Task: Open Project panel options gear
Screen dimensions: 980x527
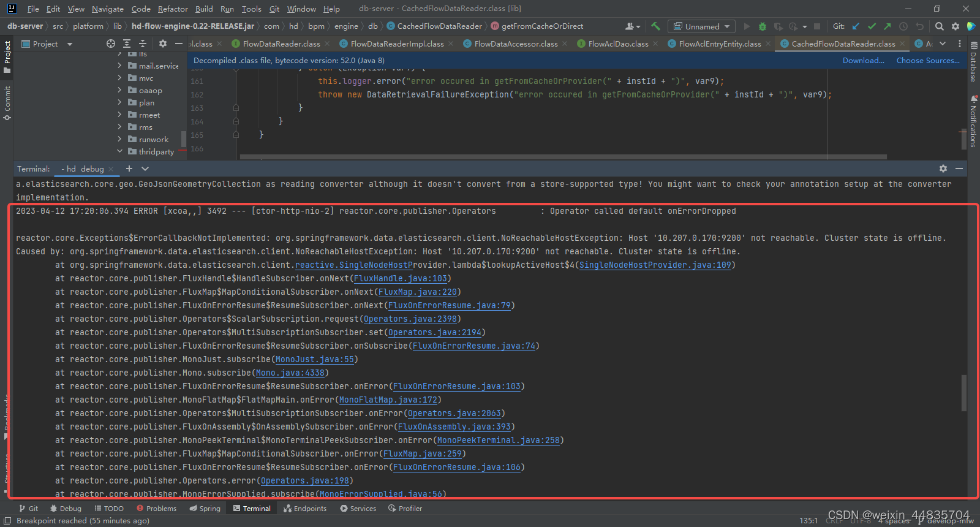Action: pos(162,44)
